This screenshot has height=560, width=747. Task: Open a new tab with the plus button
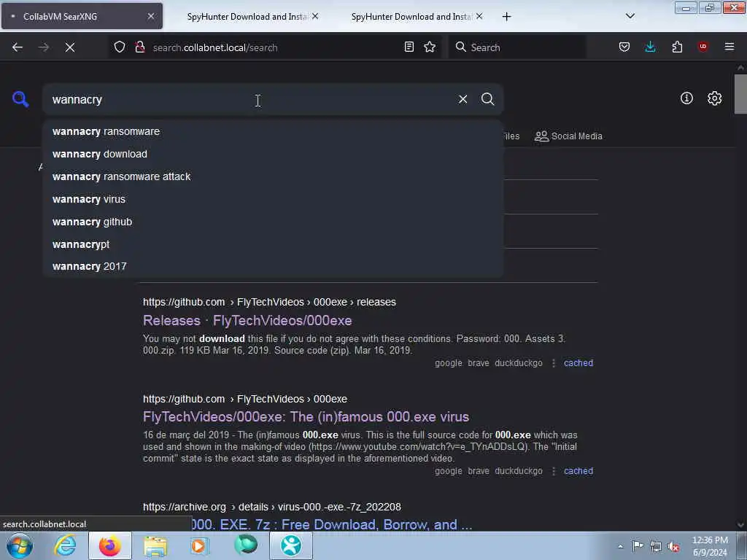tap(506, 17)
